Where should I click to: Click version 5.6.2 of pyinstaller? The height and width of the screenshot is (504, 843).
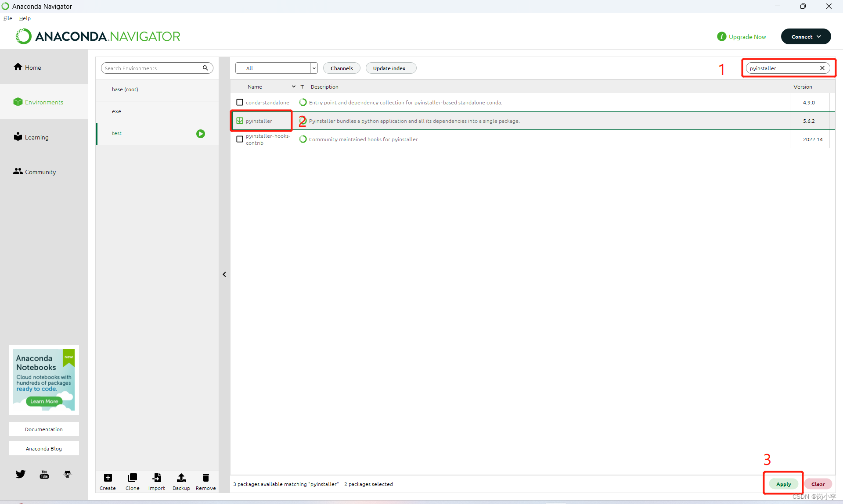tap(809, 121)
